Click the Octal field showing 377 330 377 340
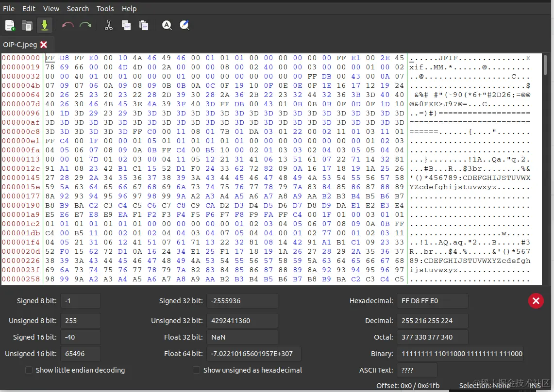The width and height of the screenshot is (554, 392). 433,337
